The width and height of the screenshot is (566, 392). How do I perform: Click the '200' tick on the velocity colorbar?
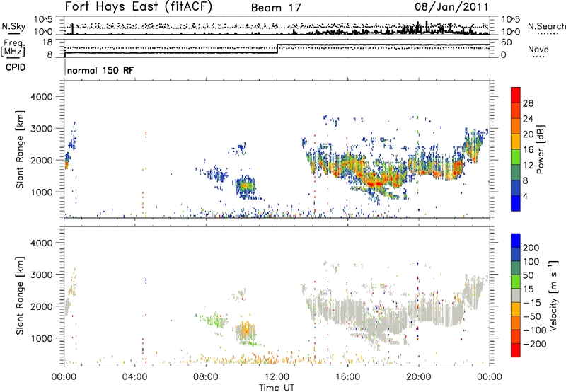coord(531,248)
